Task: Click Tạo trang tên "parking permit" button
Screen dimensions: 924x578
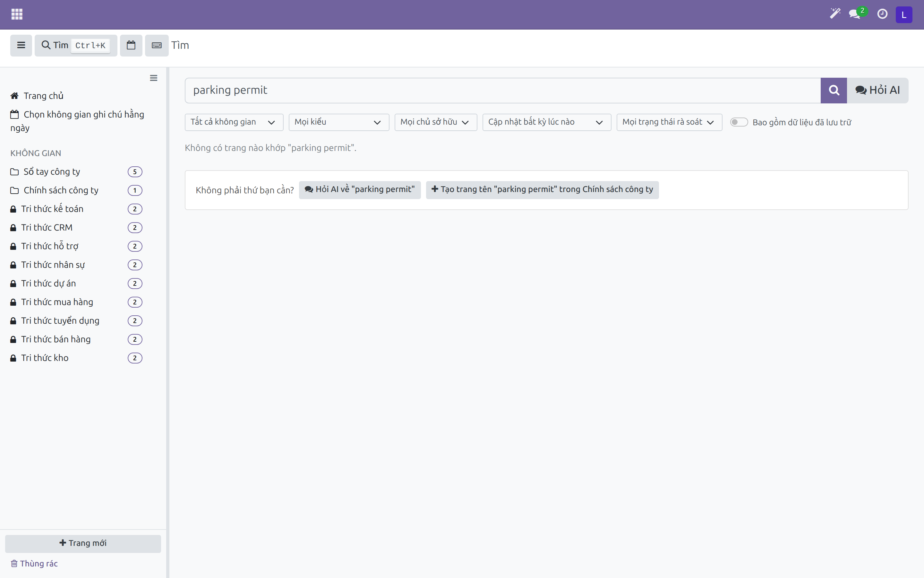Action: tap(542, 189)
